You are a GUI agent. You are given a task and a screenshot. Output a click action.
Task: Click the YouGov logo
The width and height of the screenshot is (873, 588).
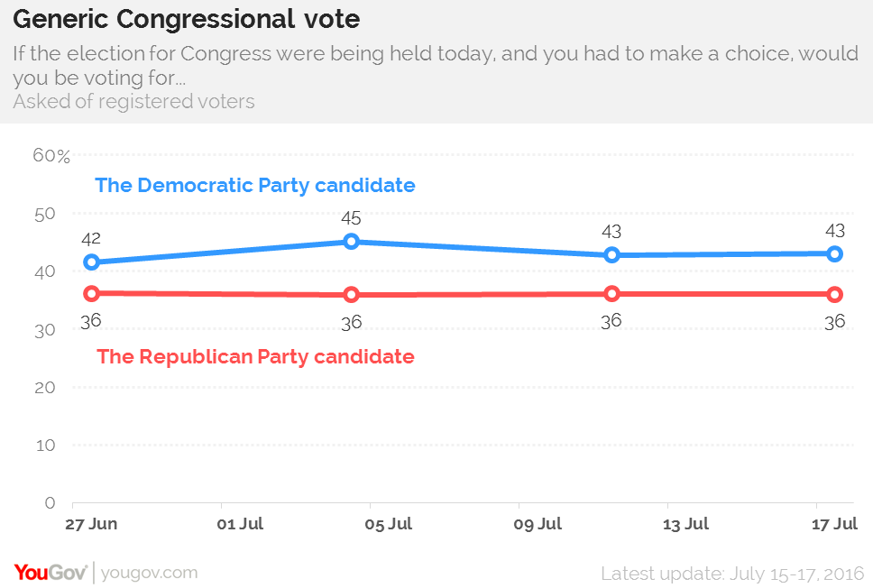point(51,573)
